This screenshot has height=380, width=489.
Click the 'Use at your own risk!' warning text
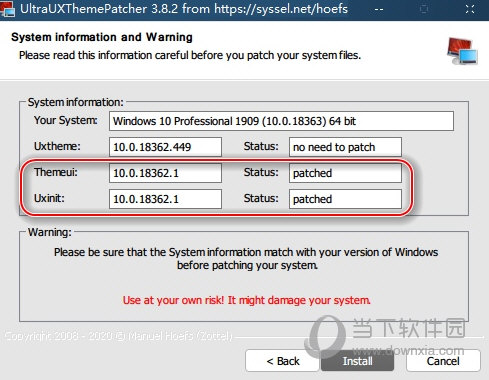[246, 300]
